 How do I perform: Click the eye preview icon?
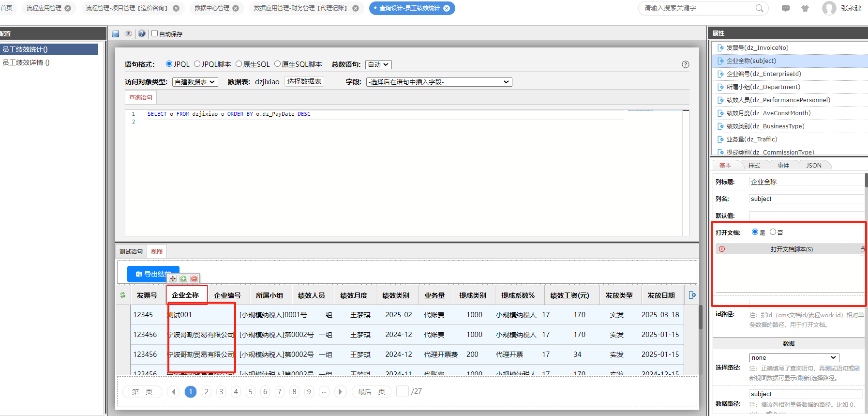pos(128,34)
